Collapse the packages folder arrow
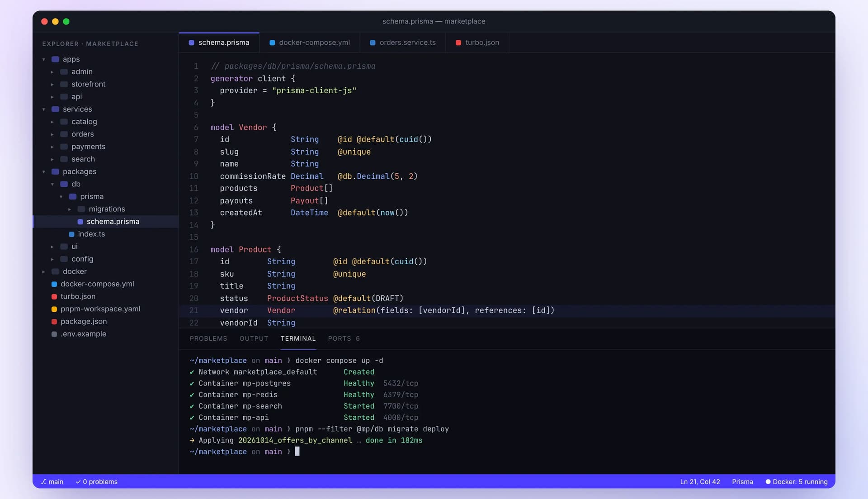This screenshot has height=499, width=868. pos(44,171)
